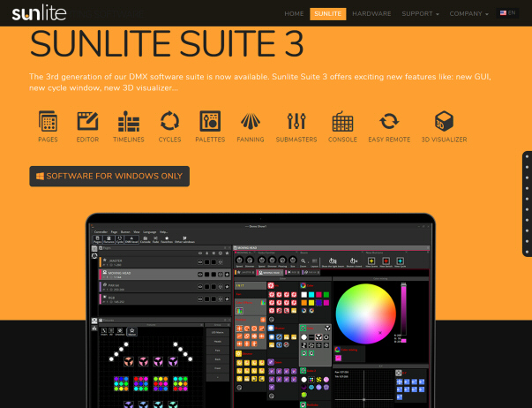Viewport: 532px width, 408px height.
Task: Click Front group button in Fixtures panel
Action: coord(218,368)
